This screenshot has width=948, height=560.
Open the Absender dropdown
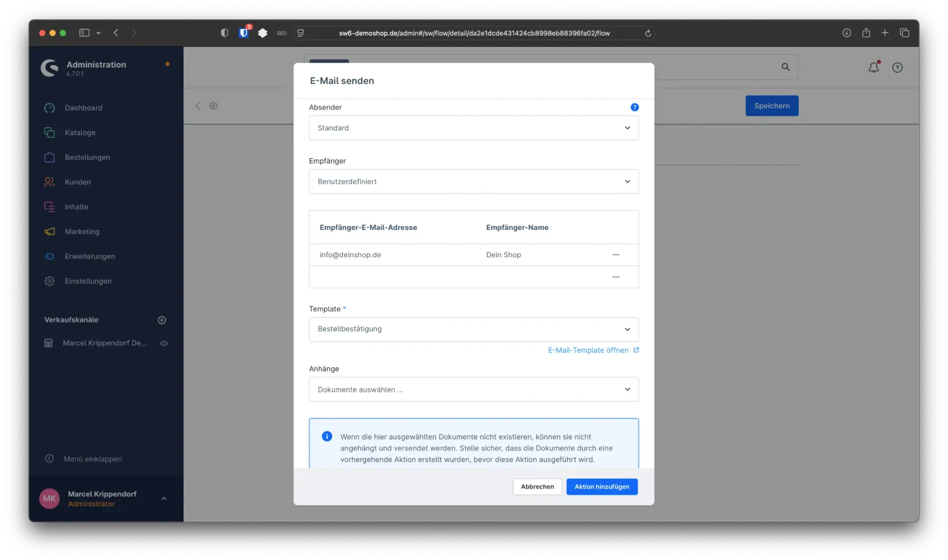point(473,128)
